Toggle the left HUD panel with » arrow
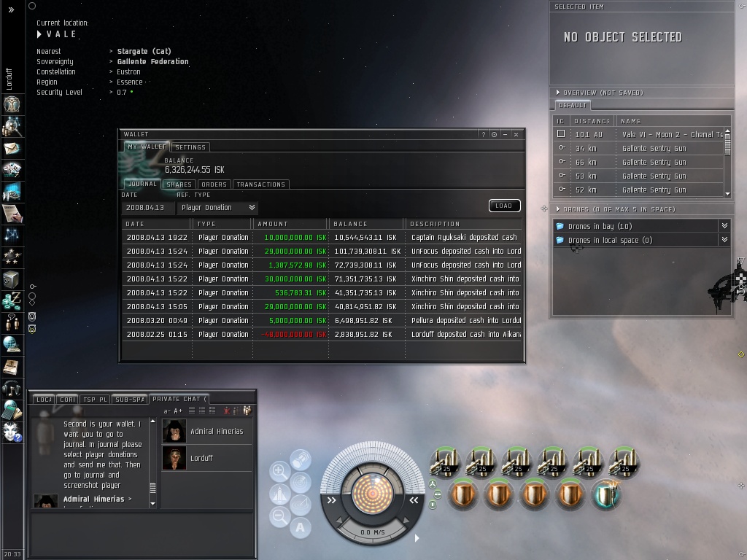 [332, 500]
